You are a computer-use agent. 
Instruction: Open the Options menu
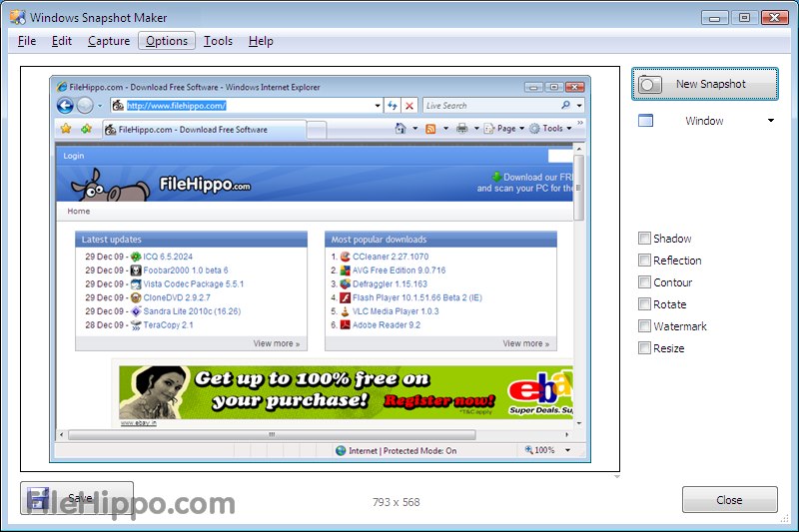[167, 41]
